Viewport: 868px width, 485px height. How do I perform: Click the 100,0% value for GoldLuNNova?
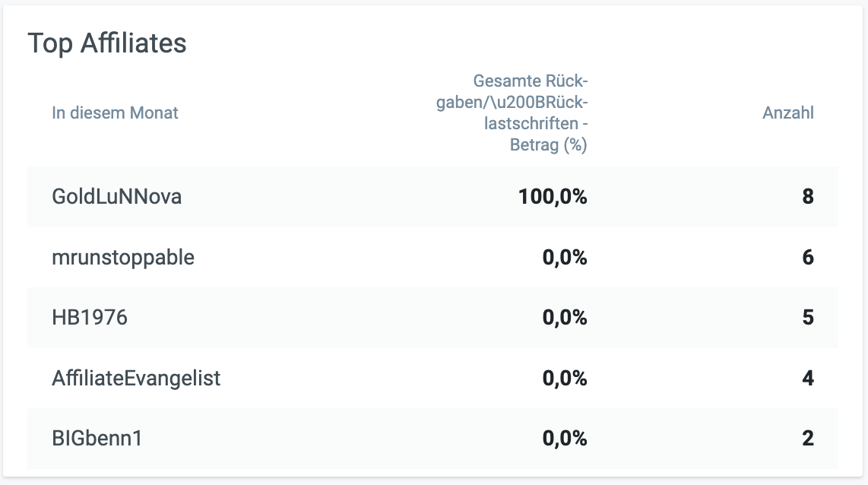click(553, 197)
